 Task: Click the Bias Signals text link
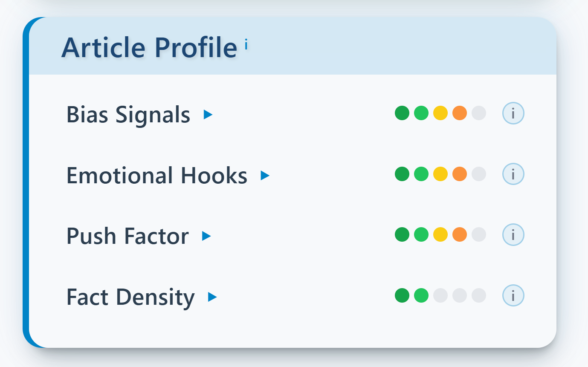point(127,114)
